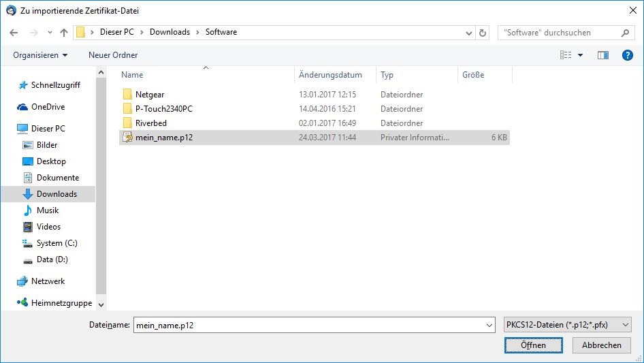Open the file type filter dropdown
This screenshot has width=644, height=363.
[567, 326]
